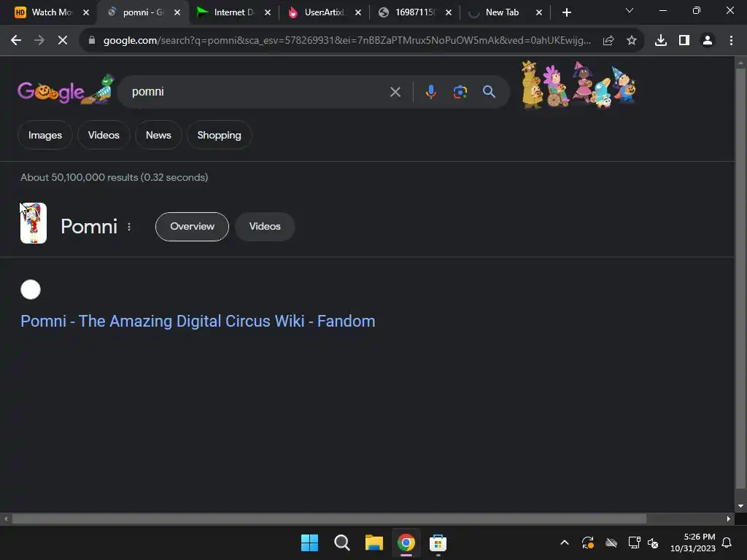Click in the pomni search field
Viewport: 747px width, 560px height.
[258, 92]
